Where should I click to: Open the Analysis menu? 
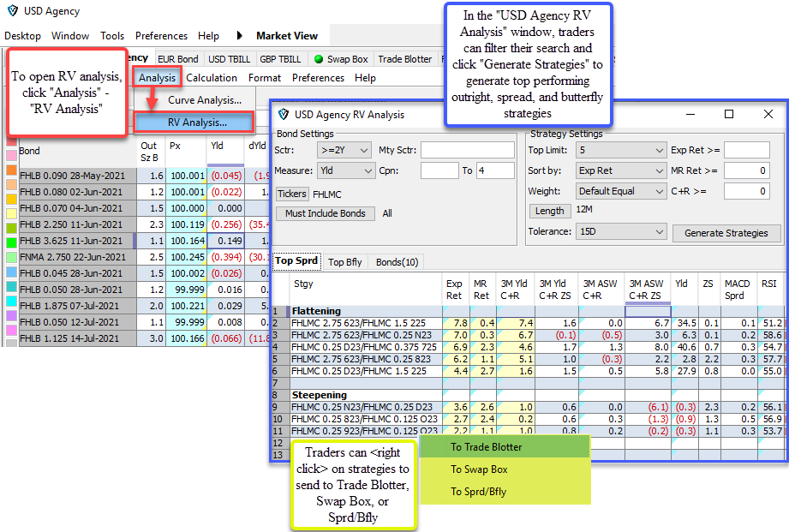157,77
